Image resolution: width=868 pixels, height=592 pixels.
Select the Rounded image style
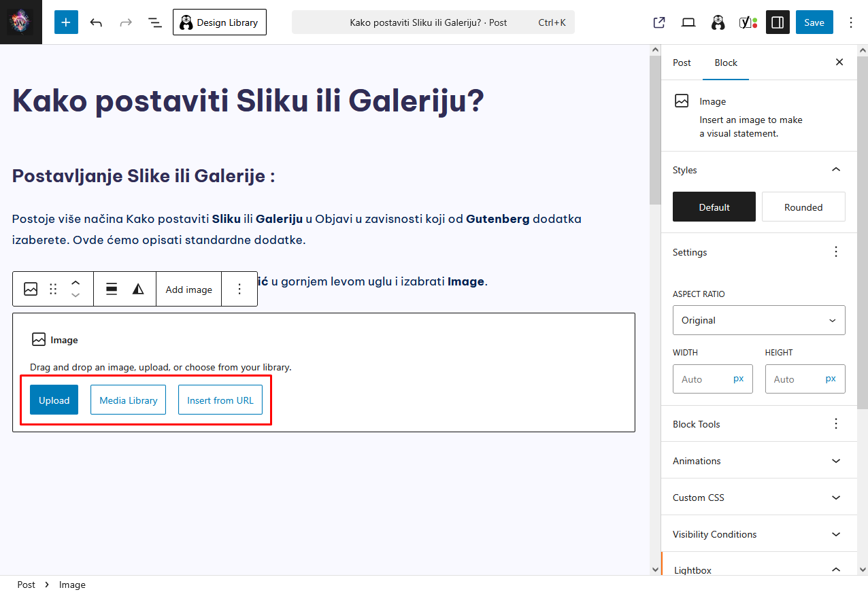(803, 207)
